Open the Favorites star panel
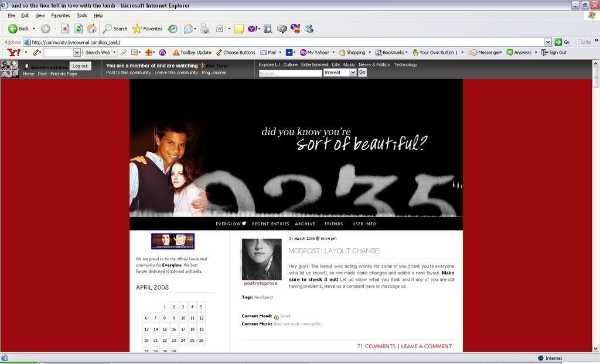The height and width of the screenshot is (364, 600). click(x=147, y=29)
